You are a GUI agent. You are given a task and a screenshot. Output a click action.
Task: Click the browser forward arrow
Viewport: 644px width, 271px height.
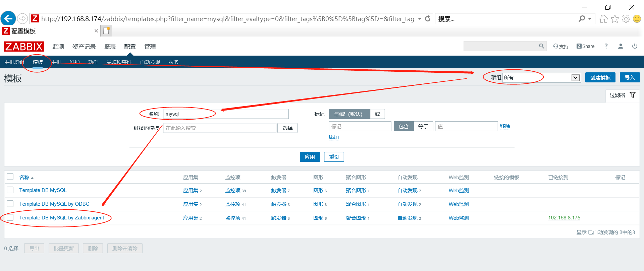pos(22,18)
